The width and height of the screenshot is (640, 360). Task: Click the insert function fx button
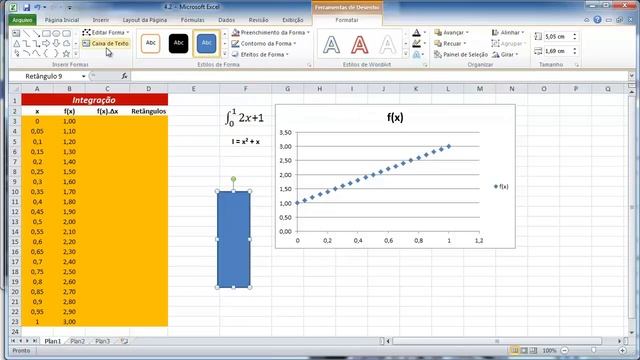coord(124,76)
